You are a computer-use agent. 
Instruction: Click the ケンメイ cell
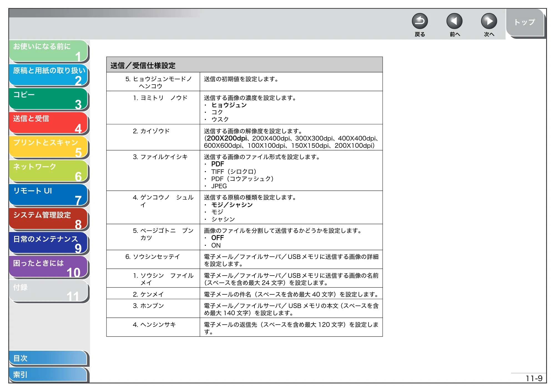pos(153,293)
